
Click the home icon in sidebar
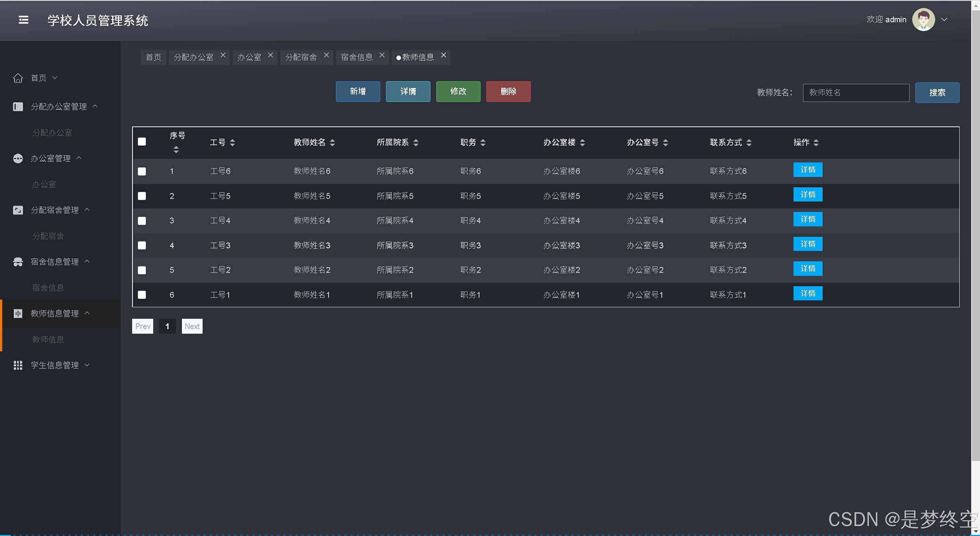[x=18, y=78]
